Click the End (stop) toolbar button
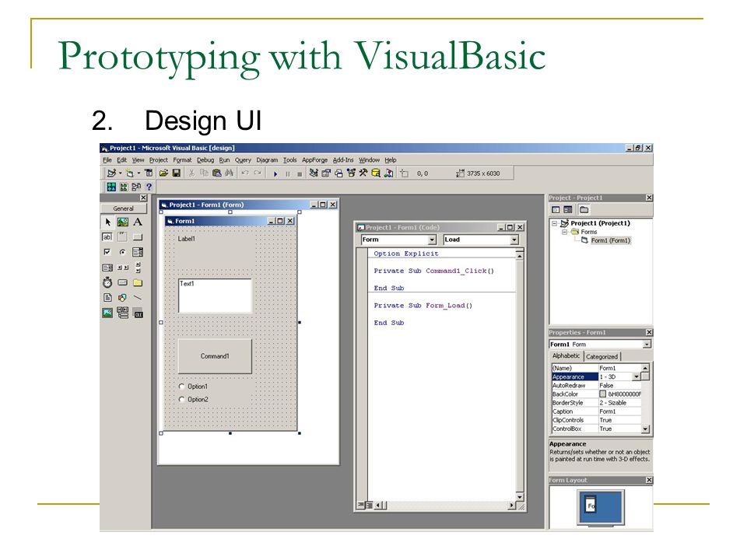 [299, 173]
